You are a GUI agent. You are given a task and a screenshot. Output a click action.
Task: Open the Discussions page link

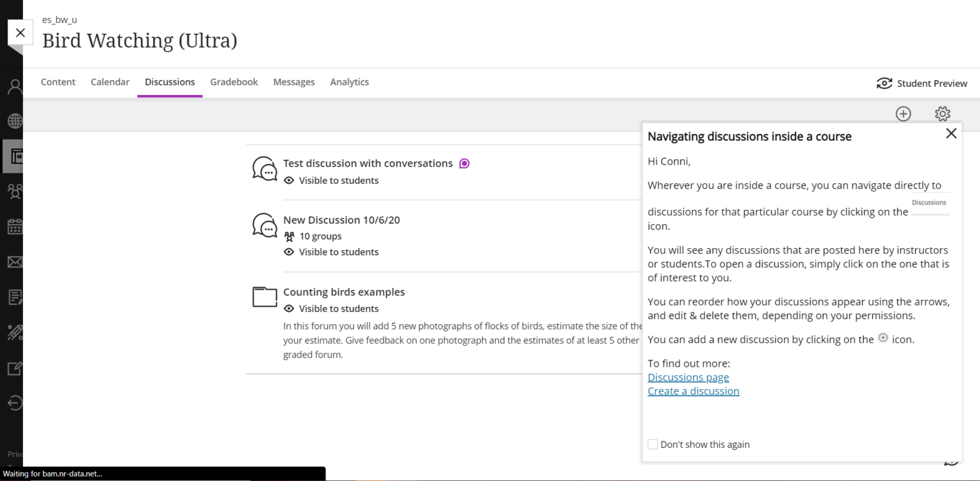point(688,377)
